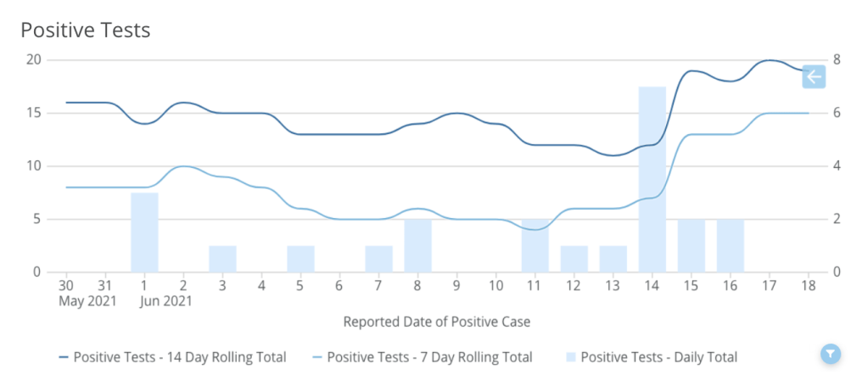Click the Reported Date of Positive Case label
This screenshot has width=868, height=386.
click(437, 322)
